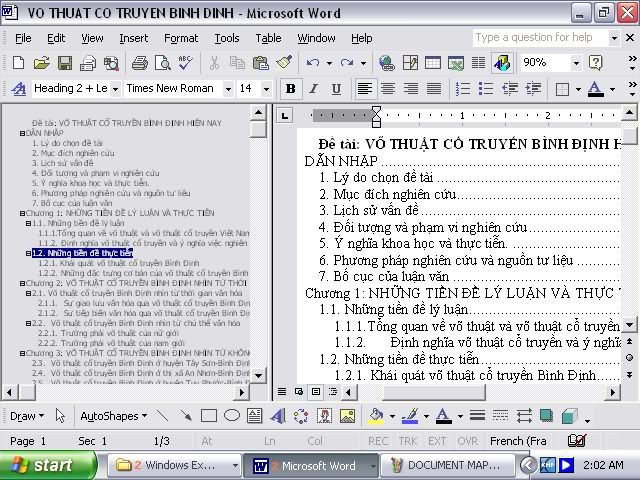
Task: Open the Spelling and Grammar check
Action: pyautogui.click(x=185, y=63)
